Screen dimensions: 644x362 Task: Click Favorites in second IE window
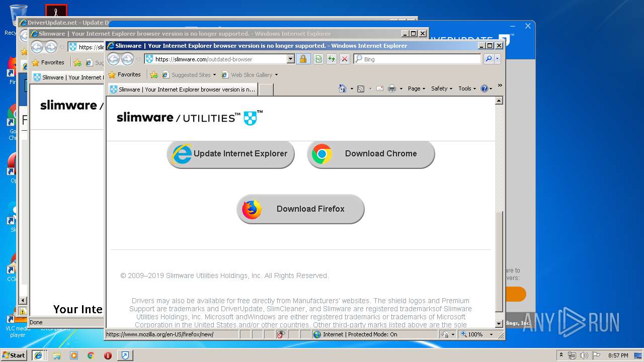(48, 62)
